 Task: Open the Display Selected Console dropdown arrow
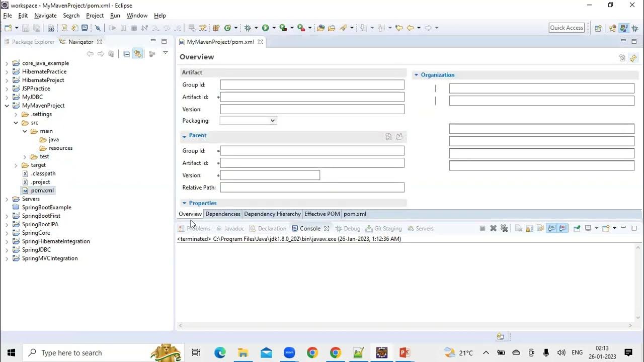pos(597,228)
